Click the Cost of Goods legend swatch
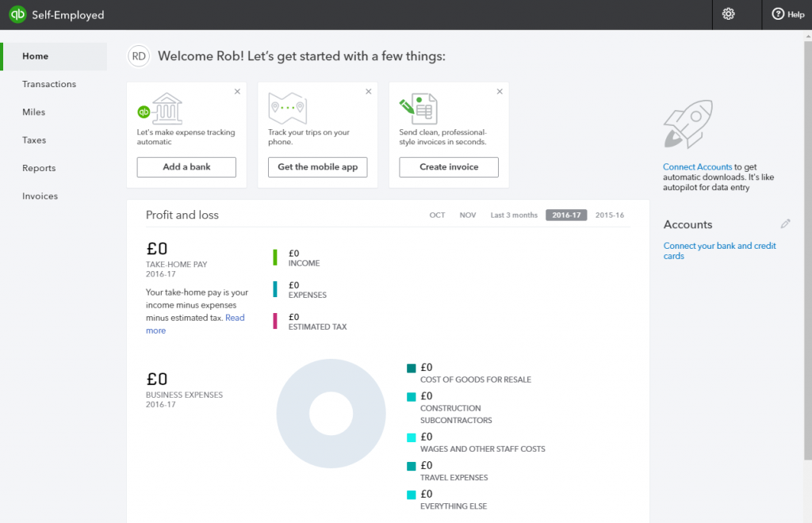812x523 pixels. 412,368
